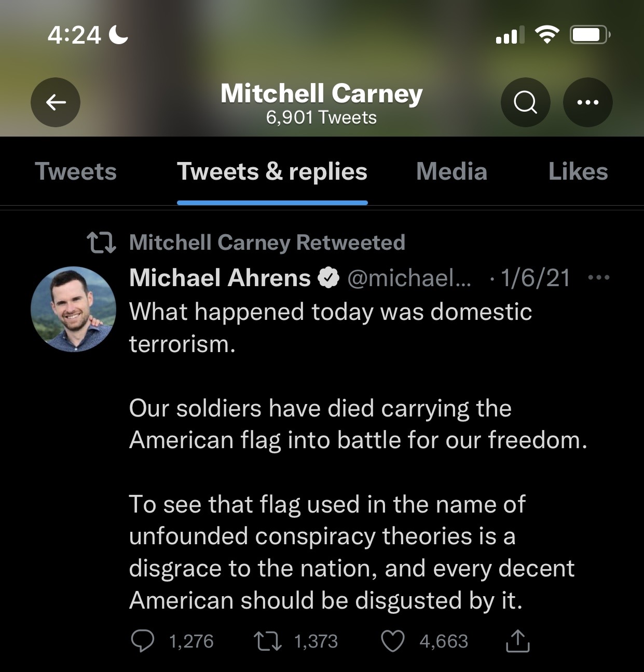The height and width of the screenshot is (672, 644).
Task: Retweet the Michael Ahrens tweet
Action: pyautogui.click(x=268, y=641)
